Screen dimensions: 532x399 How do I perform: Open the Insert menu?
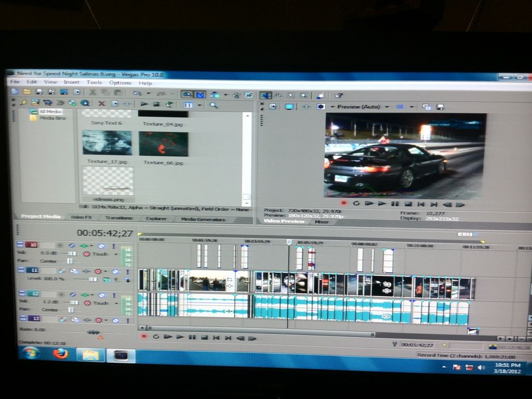pos(71,82)
